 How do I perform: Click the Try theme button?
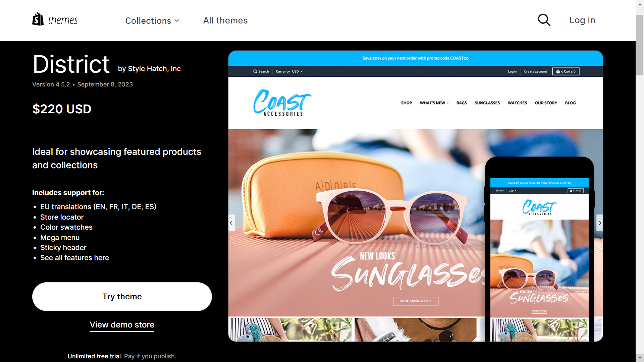[x=122, y=297]
